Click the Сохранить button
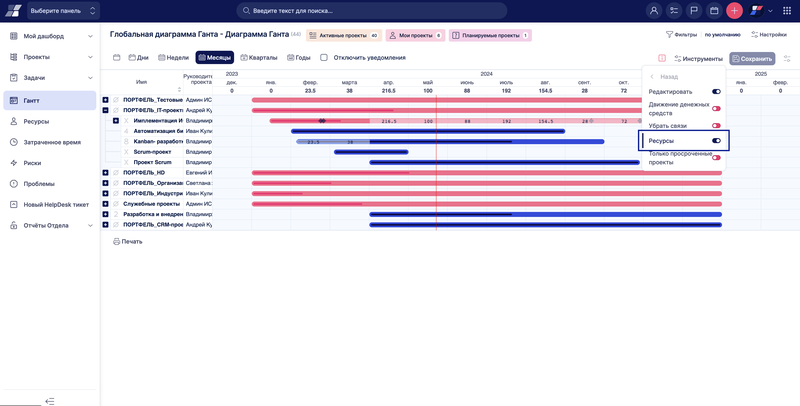The width and height of the screenshot is (800, 406). (x=752, y=59)
